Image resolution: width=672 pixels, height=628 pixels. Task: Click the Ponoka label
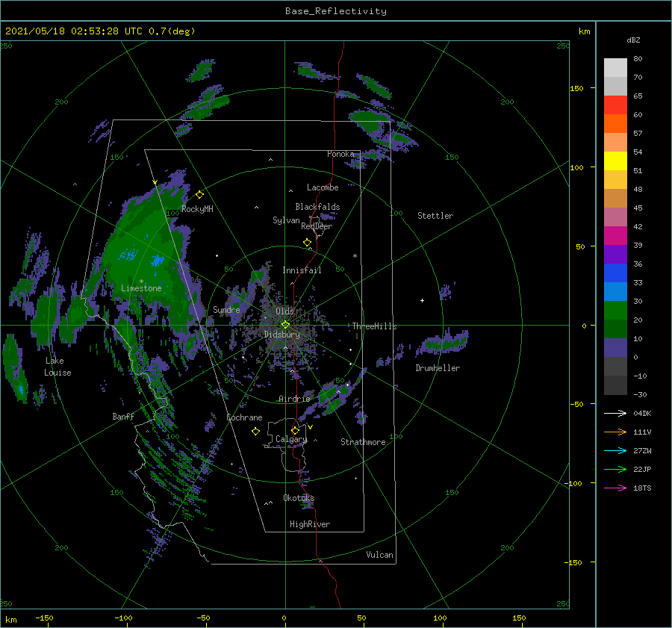[340, 154]
